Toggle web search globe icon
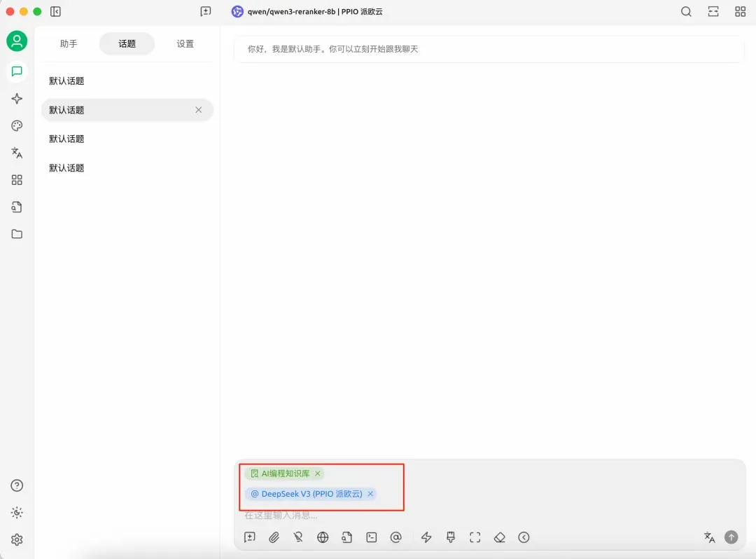Viewport: 756px width, 559px height. coord(323,537)
